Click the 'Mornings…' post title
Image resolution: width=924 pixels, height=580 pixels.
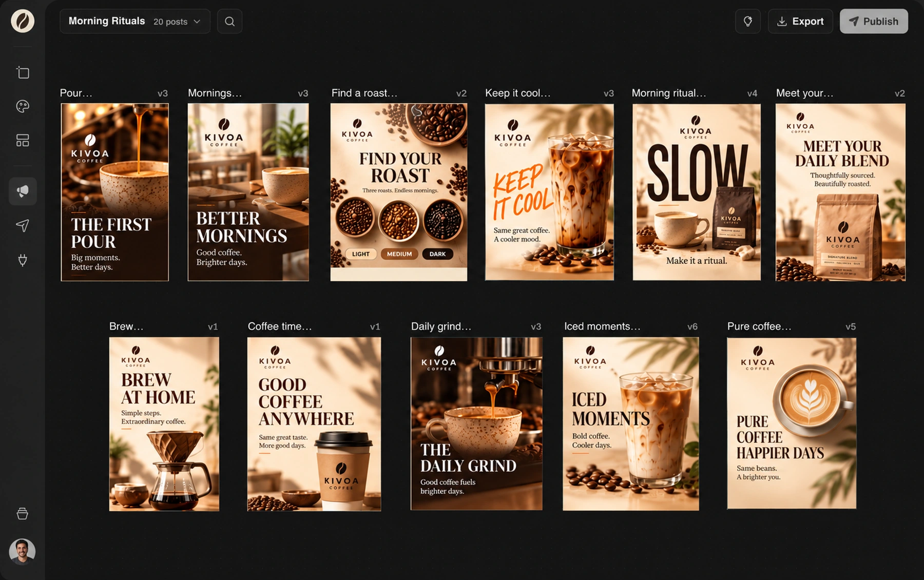(x=215, y=93)
